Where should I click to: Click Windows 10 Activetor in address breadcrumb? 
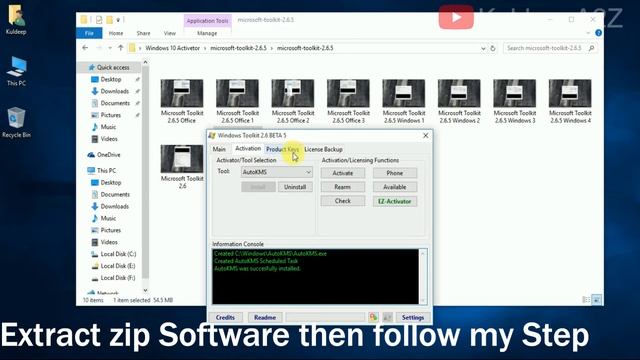point(173,48)
